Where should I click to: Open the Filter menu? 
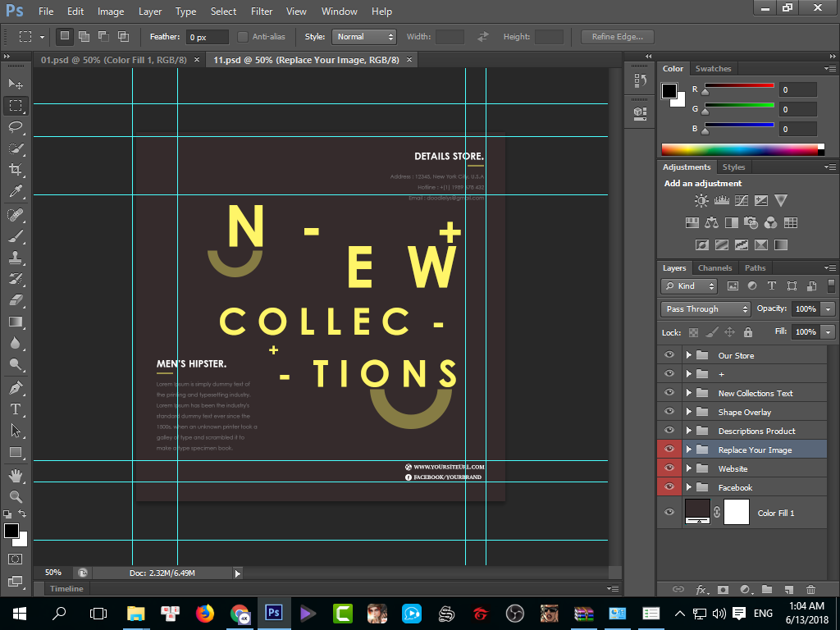click(262, 11)
